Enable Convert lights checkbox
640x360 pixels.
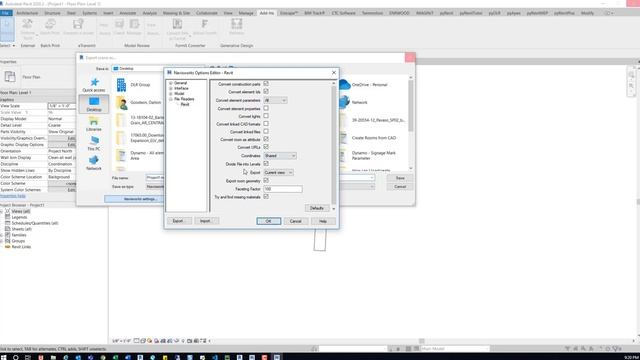point(266,116)
